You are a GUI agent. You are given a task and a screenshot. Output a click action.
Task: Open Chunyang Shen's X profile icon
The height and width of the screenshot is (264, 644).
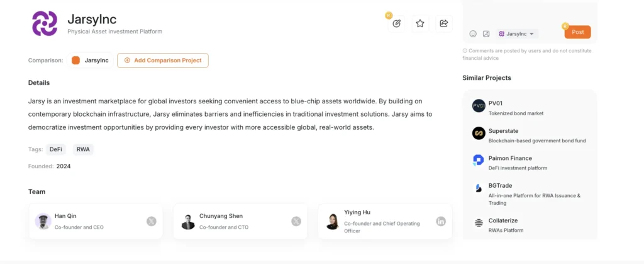tap(296, 221)
